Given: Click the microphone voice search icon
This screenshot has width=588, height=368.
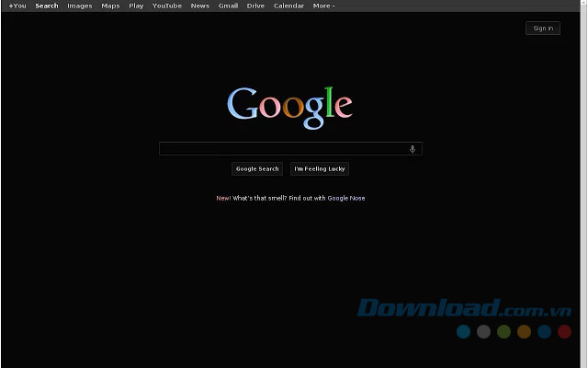Looking at the screenshot, I should click(413, 149).
